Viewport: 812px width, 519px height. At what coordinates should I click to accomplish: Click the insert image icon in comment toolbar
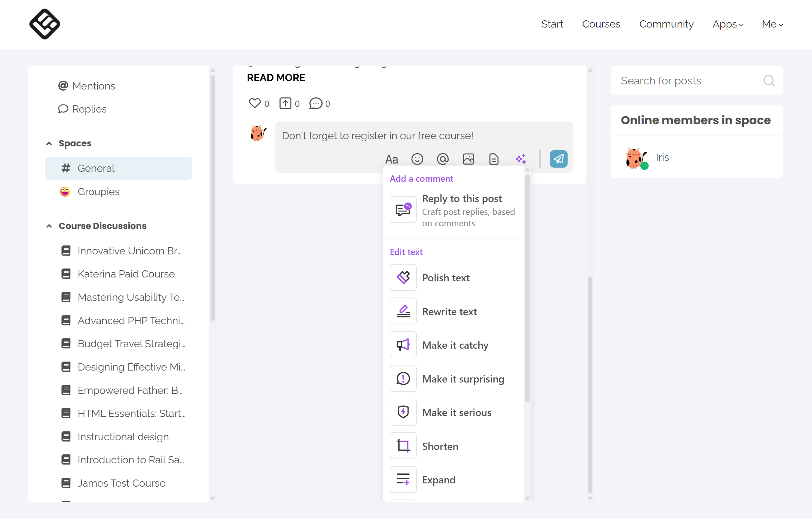point(468,159)
